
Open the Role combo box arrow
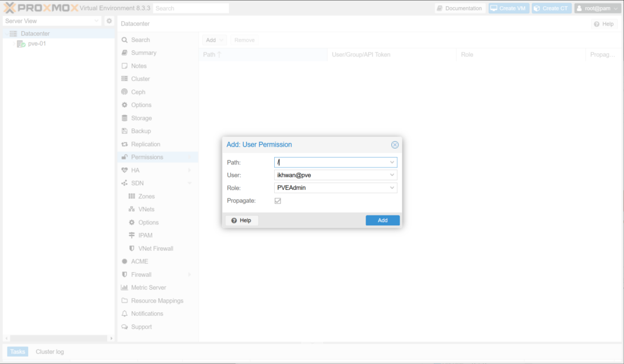[x=391, y=188]
